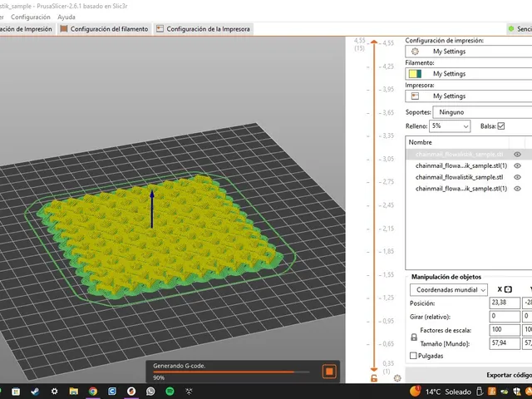Image resolution: width=532 pixels, height=399 pixels.
Task: Open Settings gear in the taskbar
Action: 54,392
